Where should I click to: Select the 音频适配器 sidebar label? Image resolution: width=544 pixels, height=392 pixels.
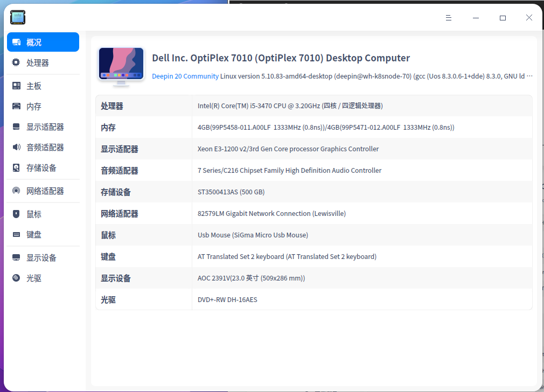point(45,148)
